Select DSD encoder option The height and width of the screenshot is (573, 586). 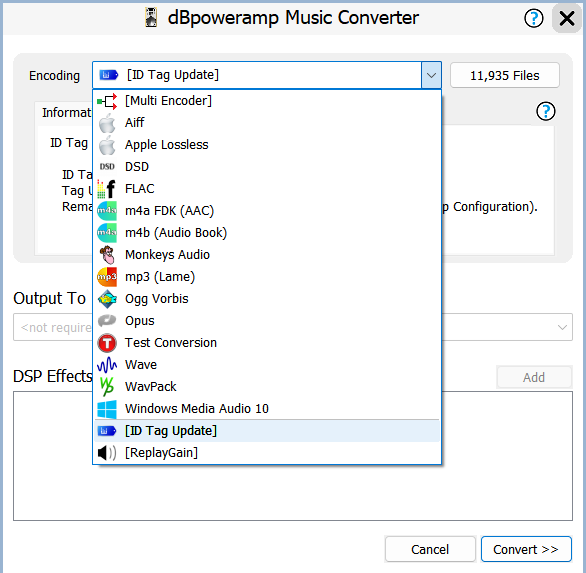267,167
